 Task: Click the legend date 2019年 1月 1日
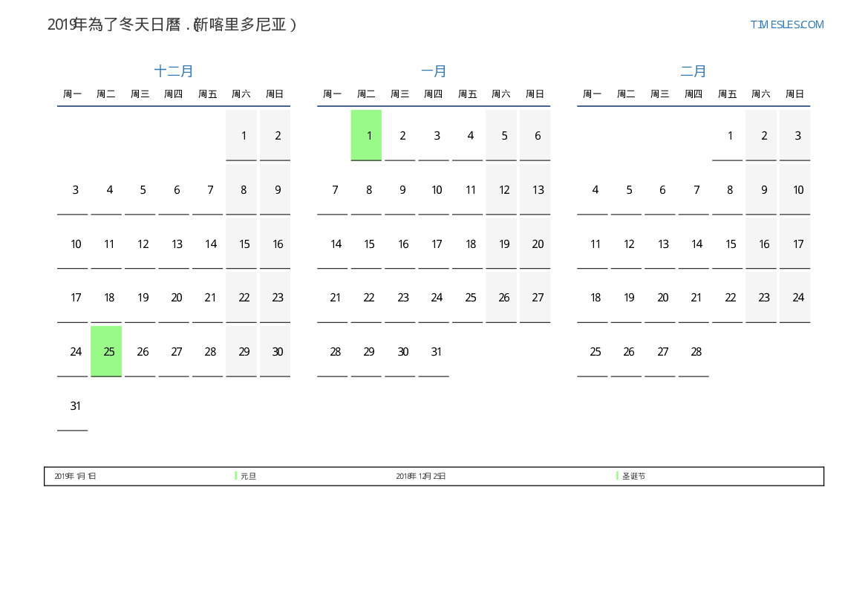[75, 476]
